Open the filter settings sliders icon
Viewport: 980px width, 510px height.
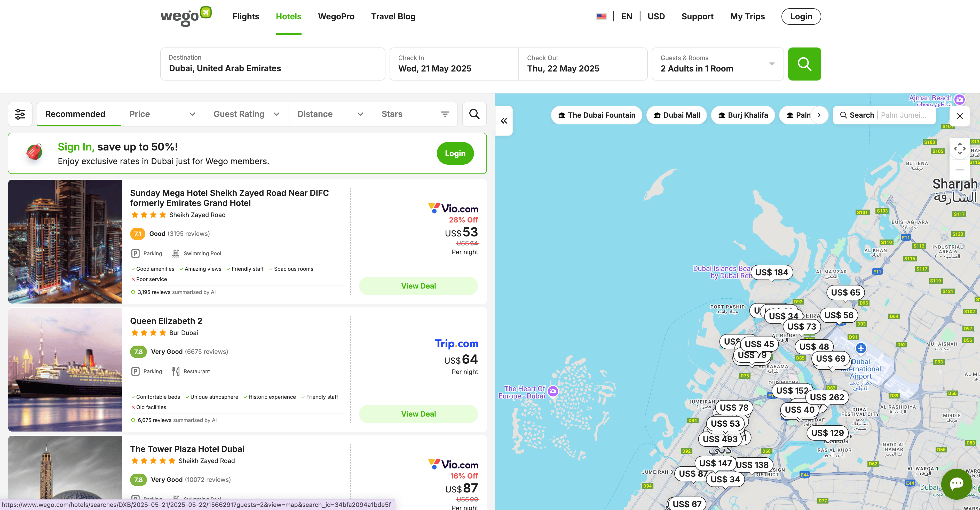[x=20, y=114]
